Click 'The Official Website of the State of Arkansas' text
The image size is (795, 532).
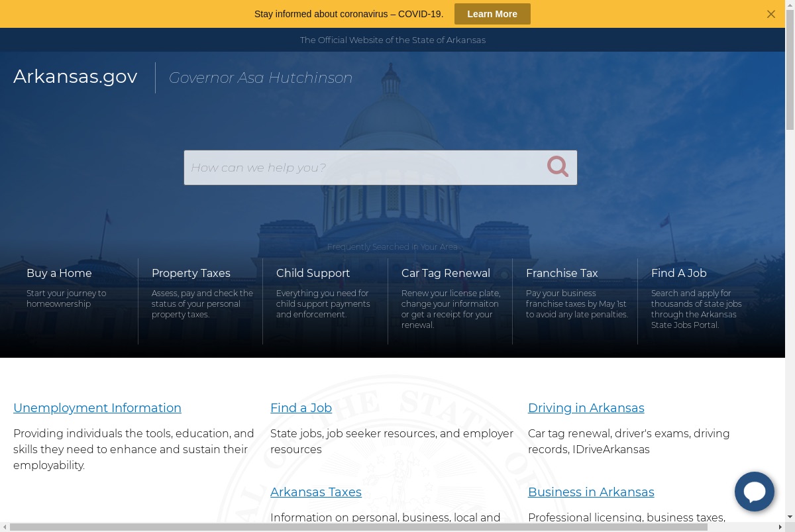(x=393, y=40)
